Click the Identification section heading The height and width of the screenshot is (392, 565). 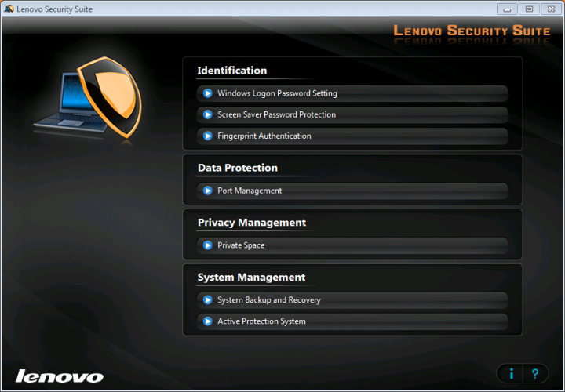(x=232, y=71)
